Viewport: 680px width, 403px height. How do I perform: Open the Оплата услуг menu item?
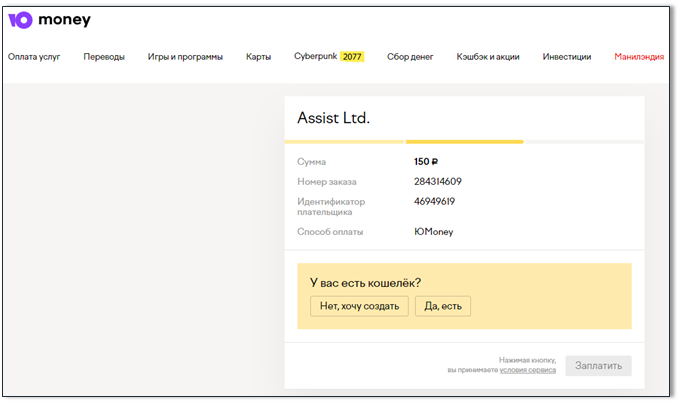click(x=34, y=57)
